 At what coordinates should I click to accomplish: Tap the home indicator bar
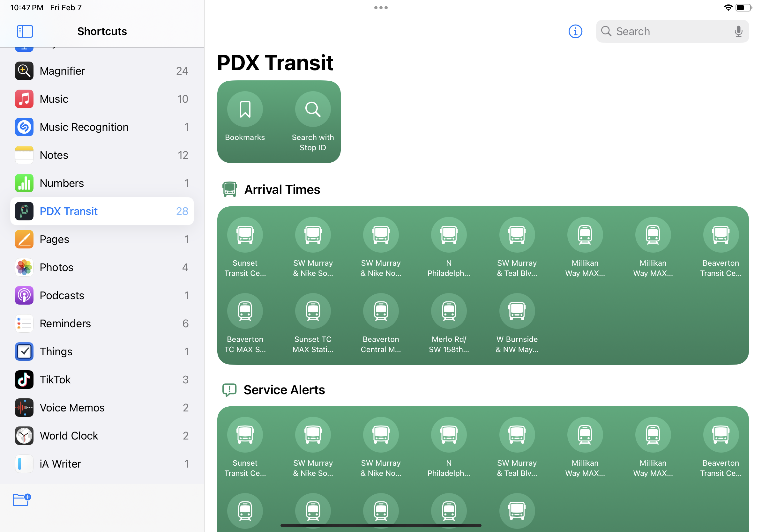point(381,525)
